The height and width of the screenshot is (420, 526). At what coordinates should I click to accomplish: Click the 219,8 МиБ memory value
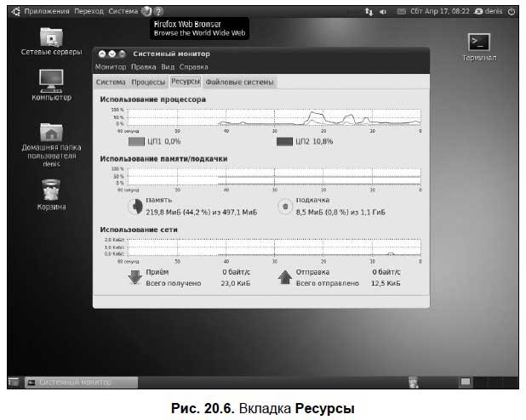coord(201,213)
